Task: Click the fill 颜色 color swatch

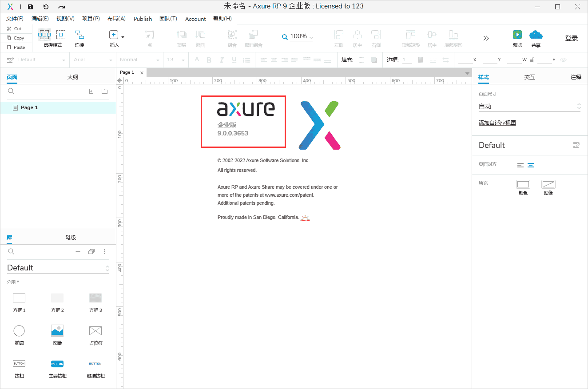Action: click(x=523, y=184)
